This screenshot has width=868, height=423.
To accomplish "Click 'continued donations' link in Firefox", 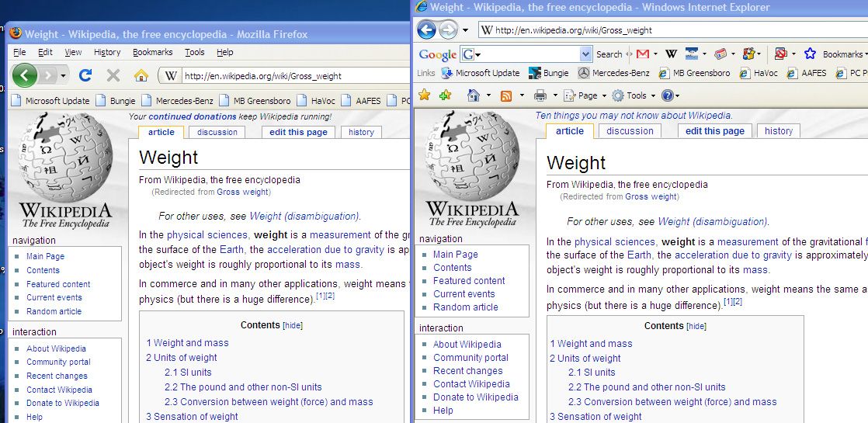I will click(x=192, y=117).
